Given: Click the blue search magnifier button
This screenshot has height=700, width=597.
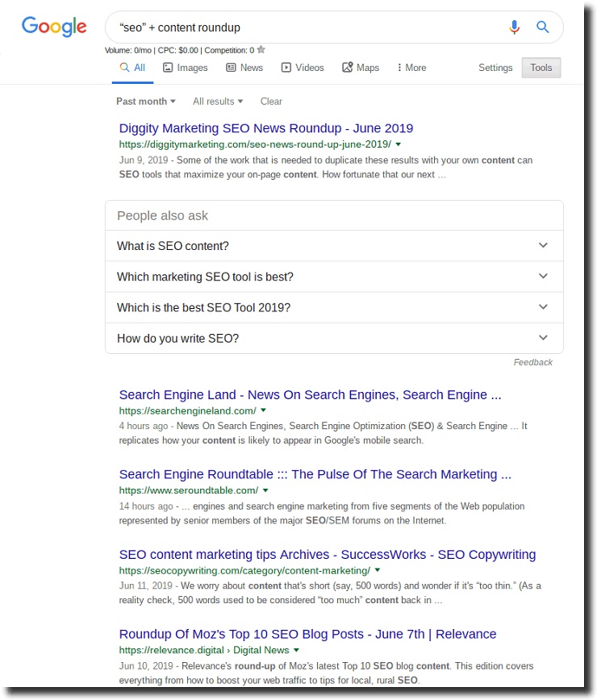Looking at the screenshot, I should 542,27.
